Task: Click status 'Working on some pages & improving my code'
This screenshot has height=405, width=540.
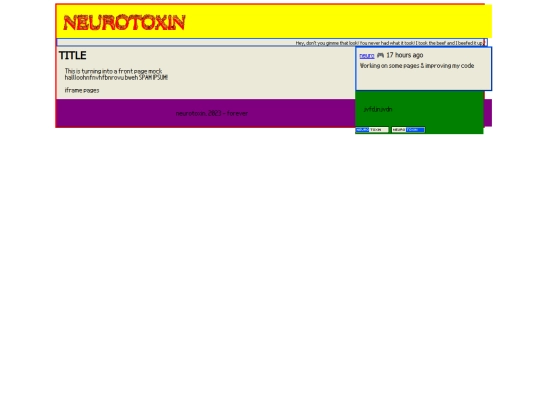Action: point(417,65)
